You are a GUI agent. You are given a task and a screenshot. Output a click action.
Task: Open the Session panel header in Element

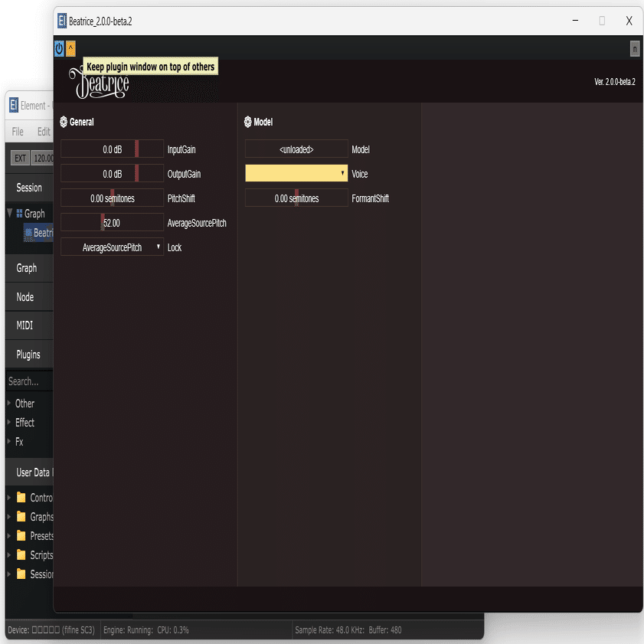[x=29, y=188]
